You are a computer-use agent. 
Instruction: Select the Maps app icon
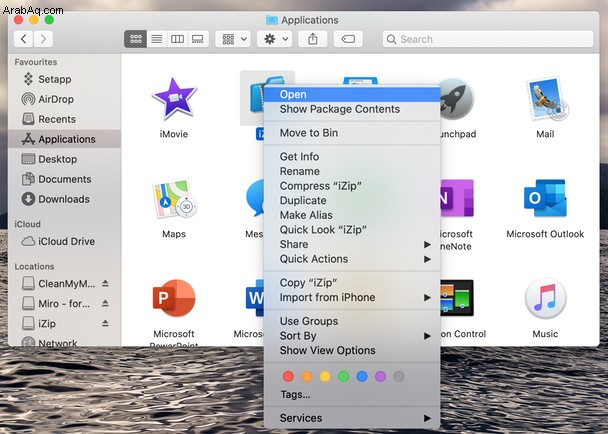174,199
